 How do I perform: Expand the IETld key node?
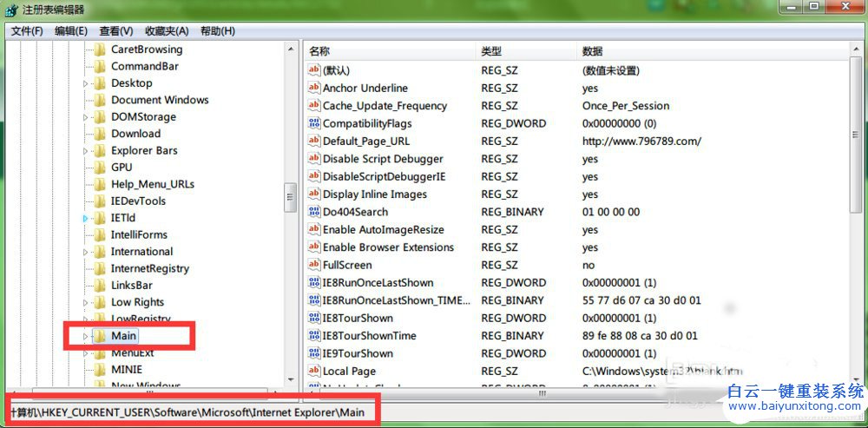coord(86,218)
